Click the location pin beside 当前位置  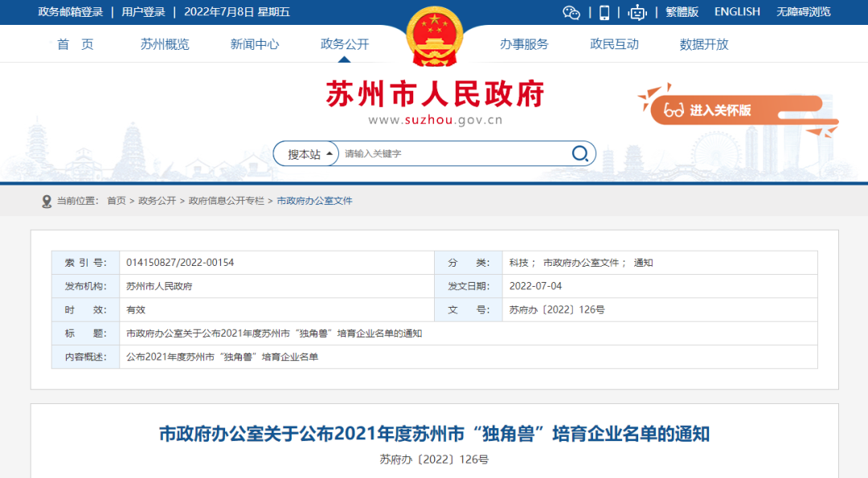tap(47, 202)
